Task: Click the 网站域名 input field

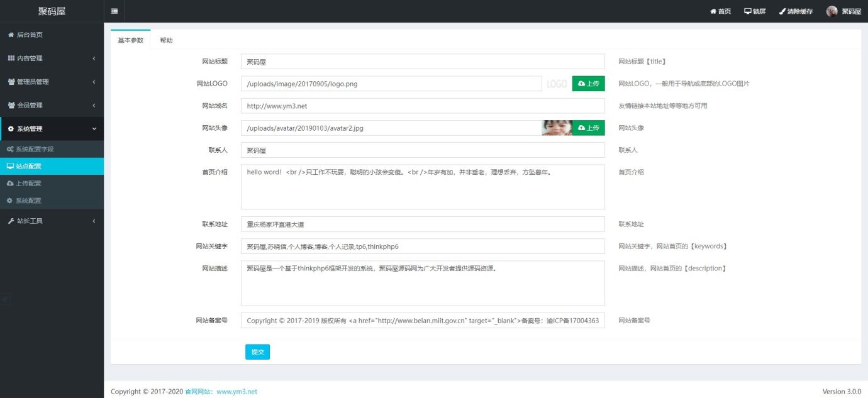Action: coord(423,106)
